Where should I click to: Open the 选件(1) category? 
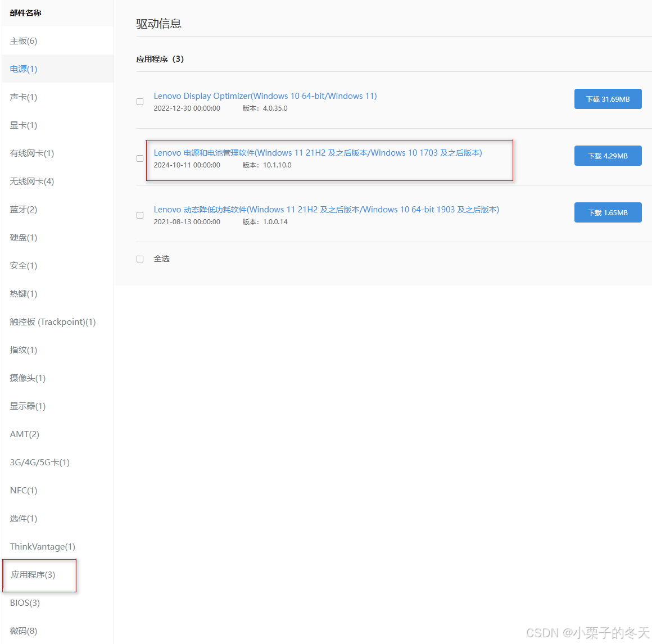tap(23, 519)
